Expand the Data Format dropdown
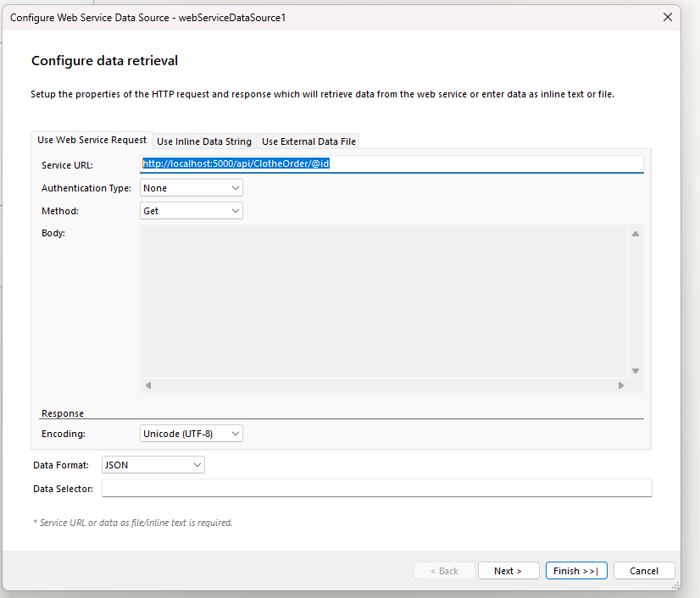 153,465
